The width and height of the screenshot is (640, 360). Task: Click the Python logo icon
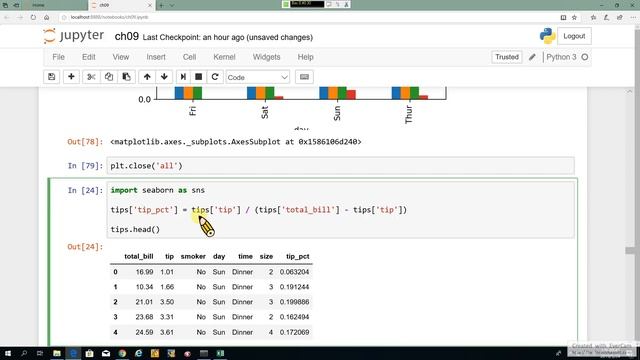coord(547,36)
